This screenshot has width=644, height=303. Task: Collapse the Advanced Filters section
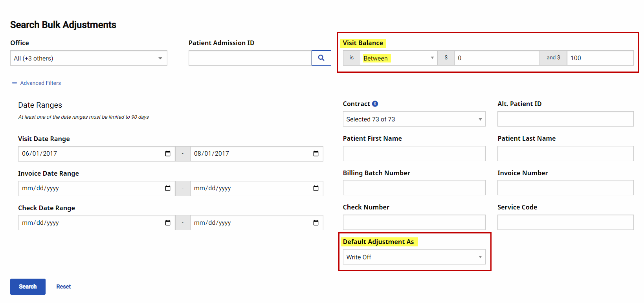click(x=37, y=83)
